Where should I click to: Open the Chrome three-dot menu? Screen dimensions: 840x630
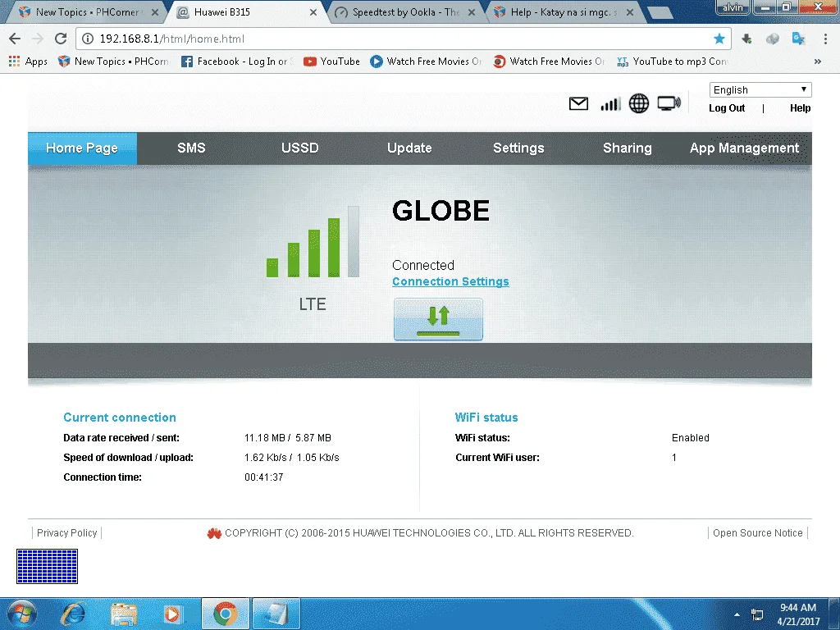(825, 39)
